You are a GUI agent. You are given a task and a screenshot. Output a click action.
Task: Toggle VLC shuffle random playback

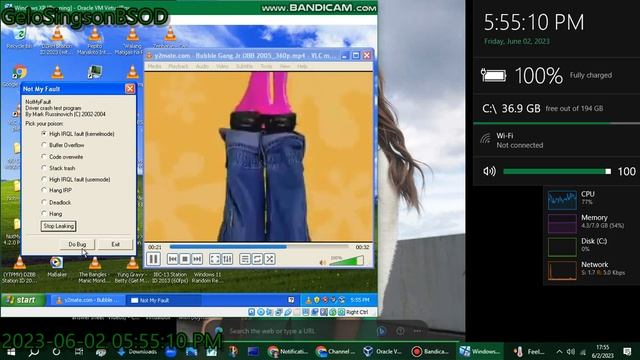(270, 259)
